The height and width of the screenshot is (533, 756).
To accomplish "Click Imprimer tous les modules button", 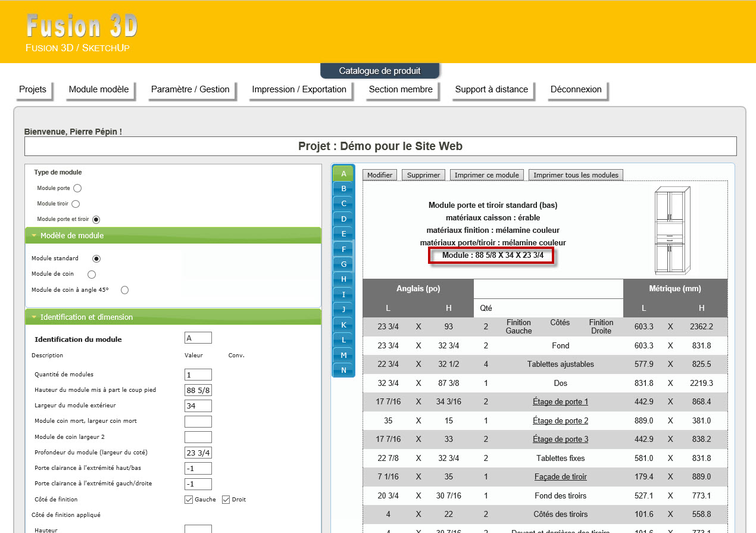I will click(576, 175).
